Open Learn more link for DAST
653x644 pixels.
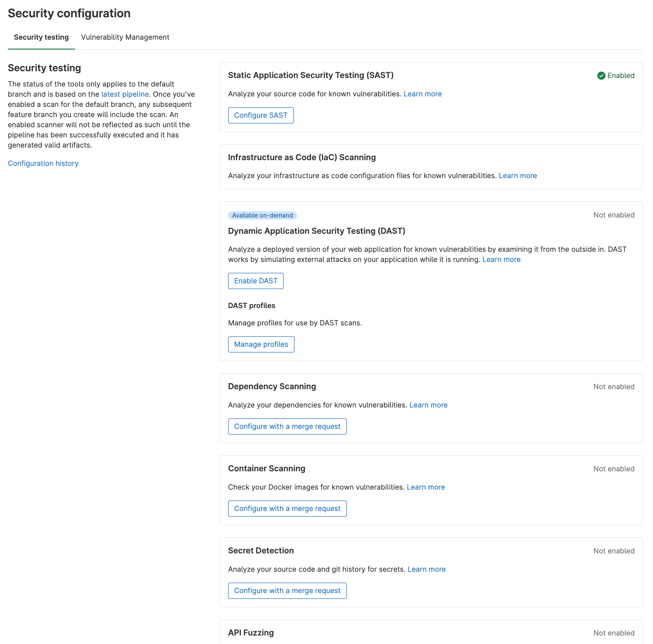coord(501,260)
